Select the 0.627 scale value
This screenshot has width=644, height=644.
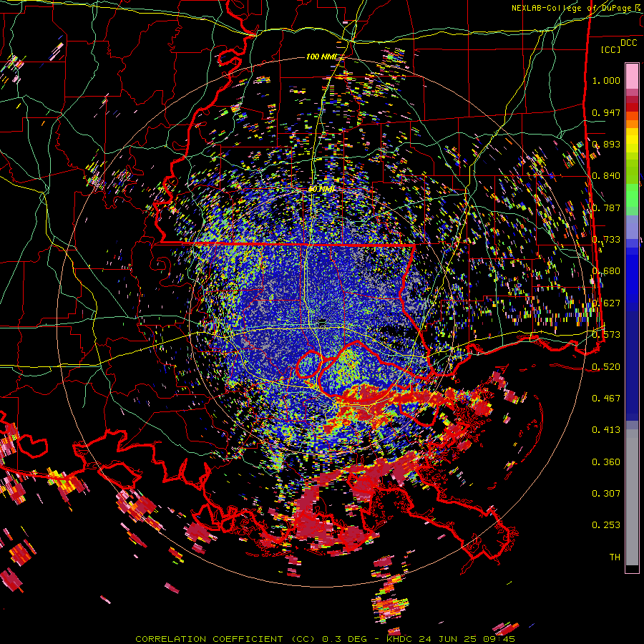tap(606, 303)
